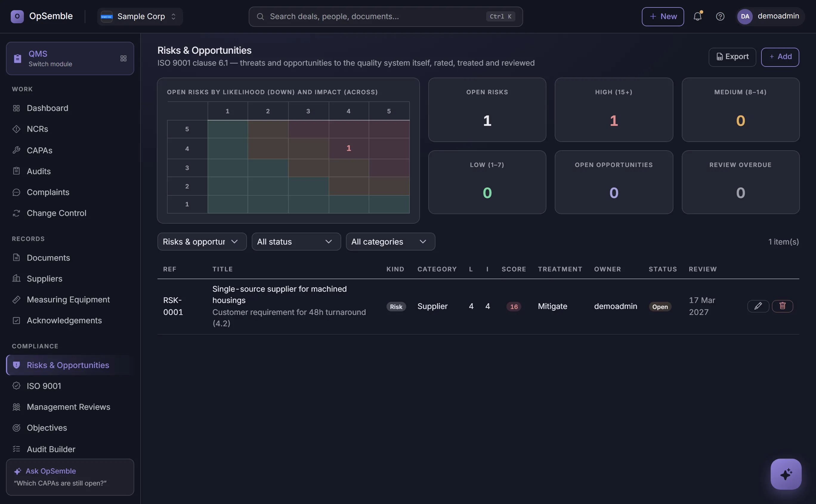Viewport: 816px width, 504px height.
Task: Click the Open Risks summary card
Action: click(487, 110)
